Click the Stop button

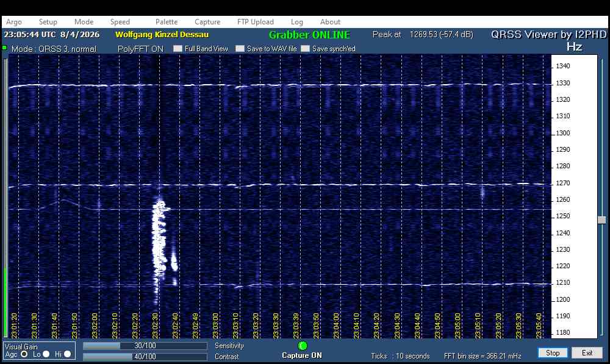553,353
